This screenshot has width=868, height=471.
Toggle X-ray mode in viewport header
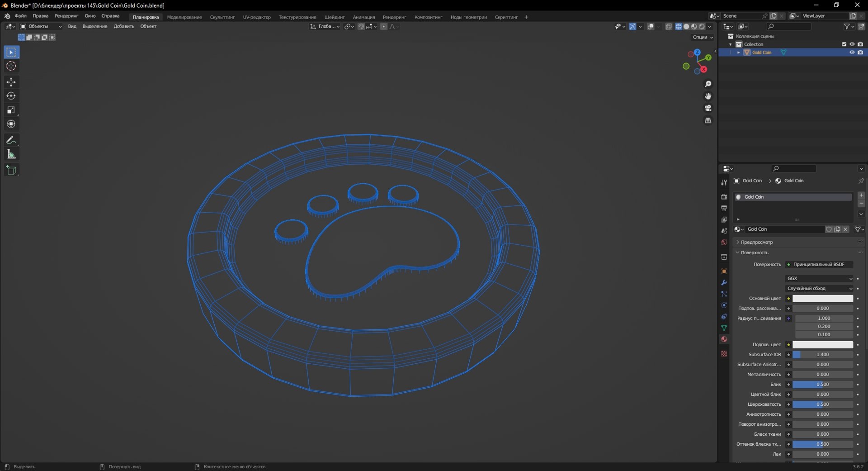[669, 27]
